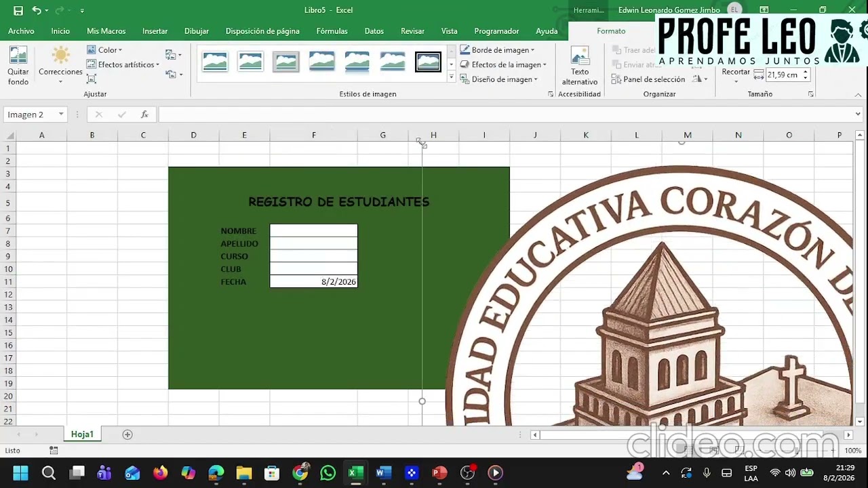Open the Panel de selección
868x488 pixels.
tap(648, 79)
